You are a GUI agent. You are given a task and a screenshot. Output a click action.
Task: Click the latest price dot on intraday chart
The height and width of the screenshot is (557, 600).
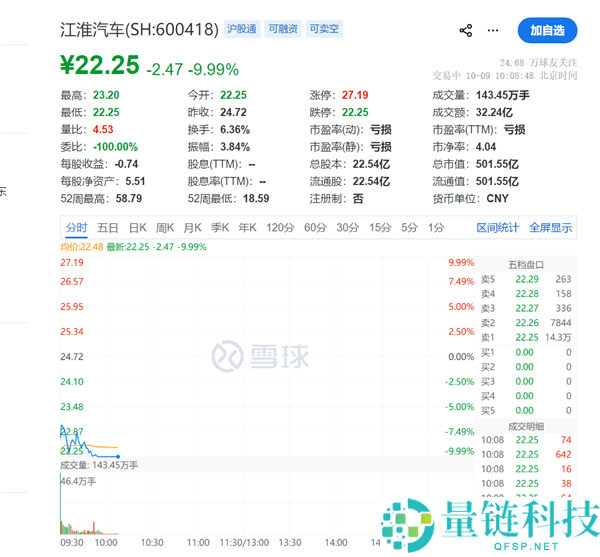coord(118,457)
